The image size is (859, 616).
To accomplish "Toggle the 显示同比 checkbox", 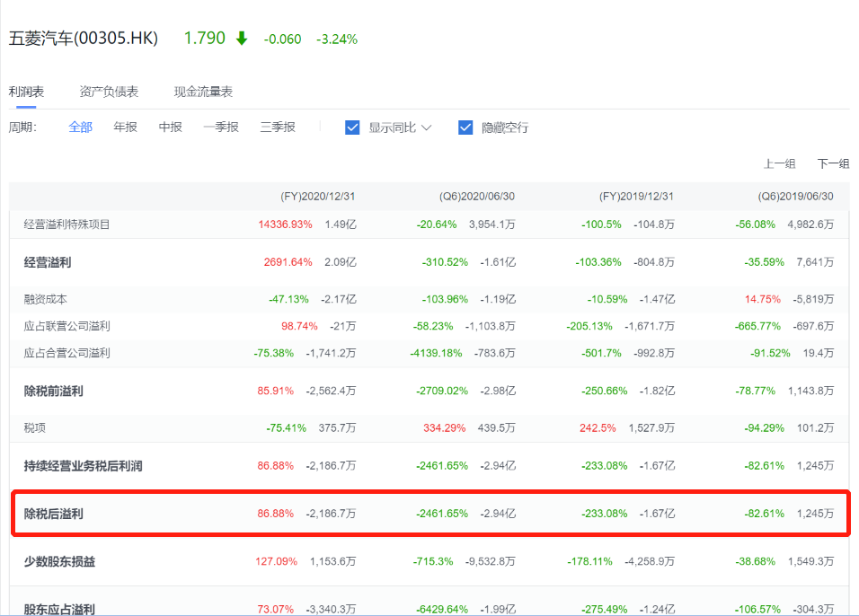I will coord(352,128).
